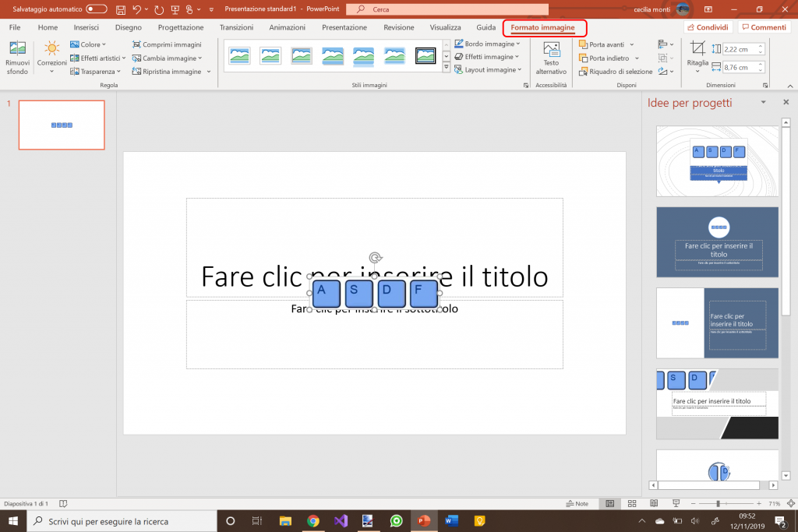Fit slide to current window icon
Image resolution: width=798 pixels, height=532 pixels.
(x=791, y=503)
